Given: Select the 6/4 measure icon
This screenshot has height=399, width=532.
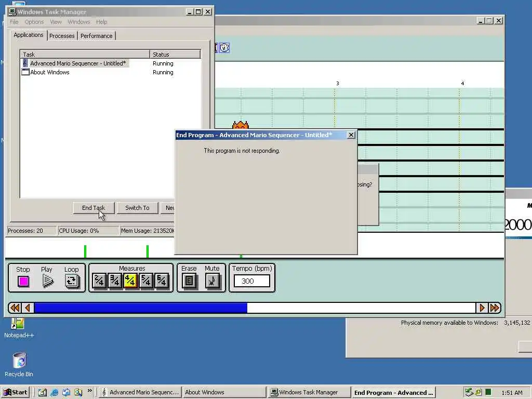Looking at the screenshot, I should pos(162,281).
